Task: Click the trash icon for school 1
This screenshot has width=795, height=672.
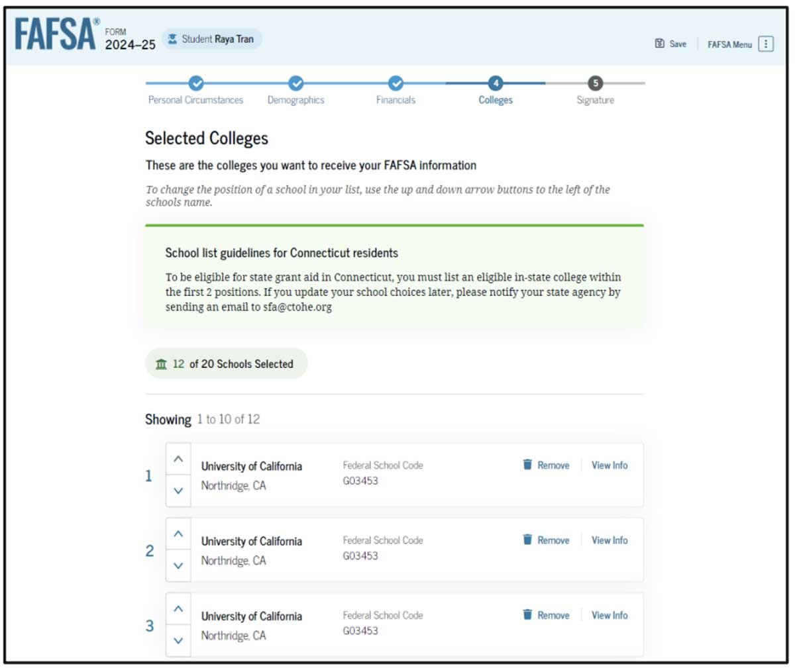Action: click(x=527, y=465)
